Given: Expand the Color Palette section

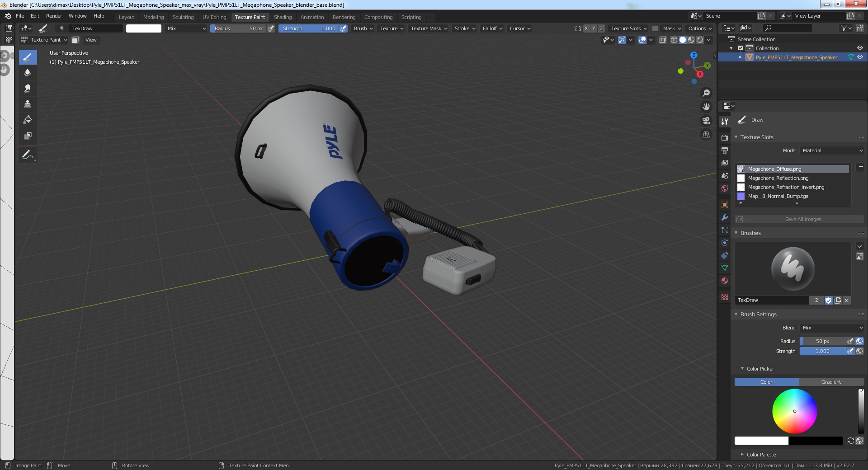Looking at the screenshot, I should [x=742, y=455].
